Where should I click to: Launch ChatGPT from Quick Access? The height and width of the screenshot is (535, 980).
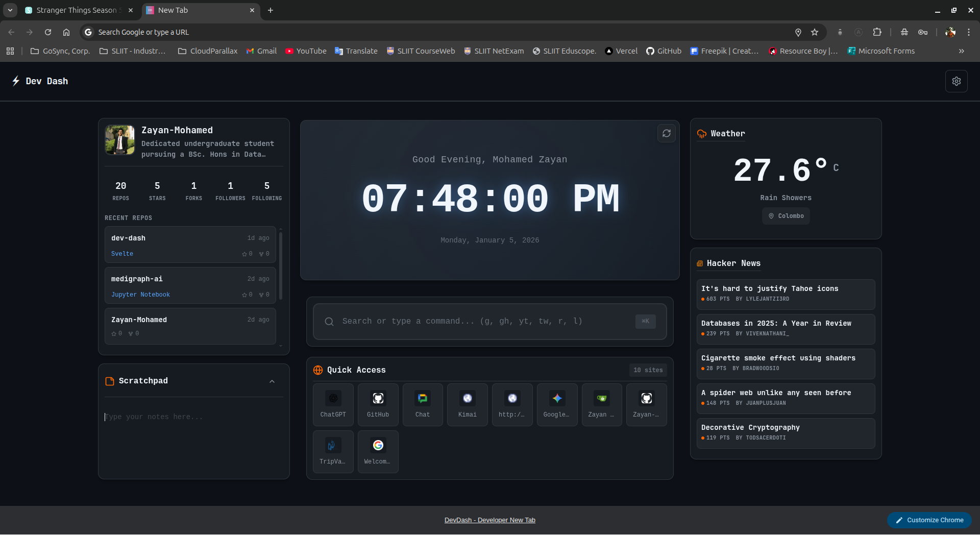point(333,404)
